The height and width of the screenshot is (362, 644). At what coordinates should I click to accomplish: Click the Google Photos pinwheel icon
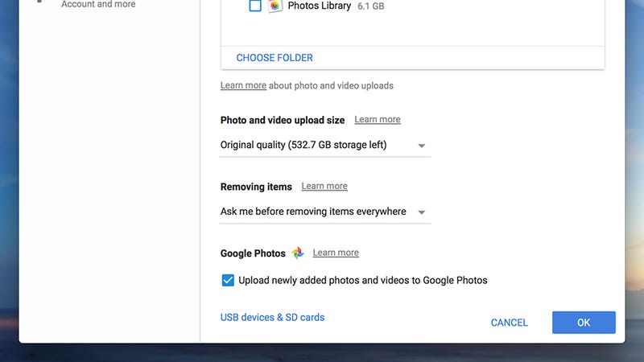(x=298, y=253)
